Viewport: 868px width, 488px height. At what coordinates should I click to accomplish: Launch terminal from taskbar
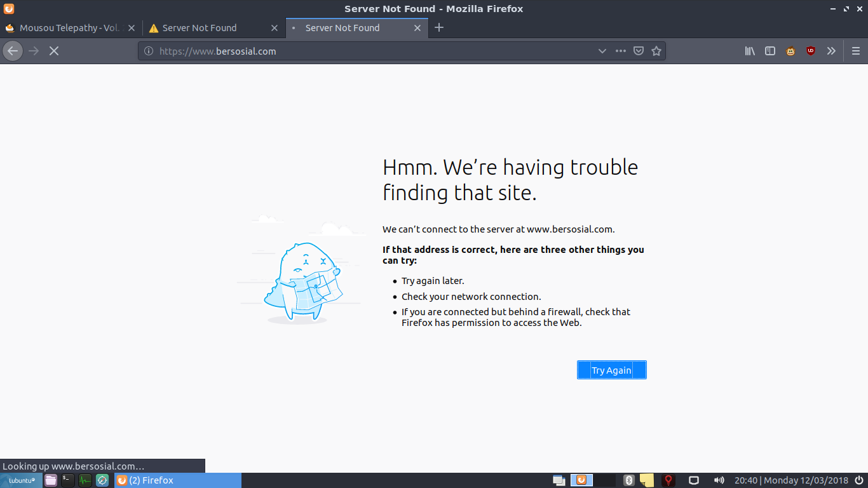(68, 480)
